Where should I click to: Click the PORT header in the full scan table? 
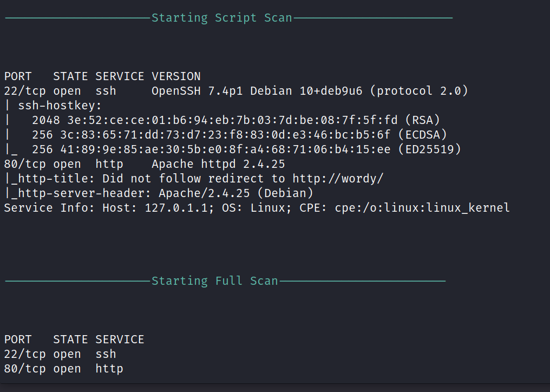pos(18,339)
